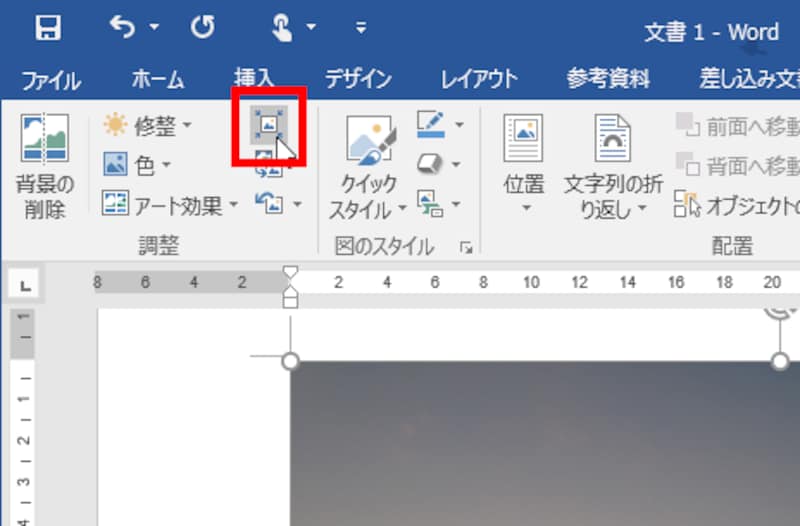Click the touch/mouse mode hand icon
This screenshot has height=526, width=800.
(281, 27)
